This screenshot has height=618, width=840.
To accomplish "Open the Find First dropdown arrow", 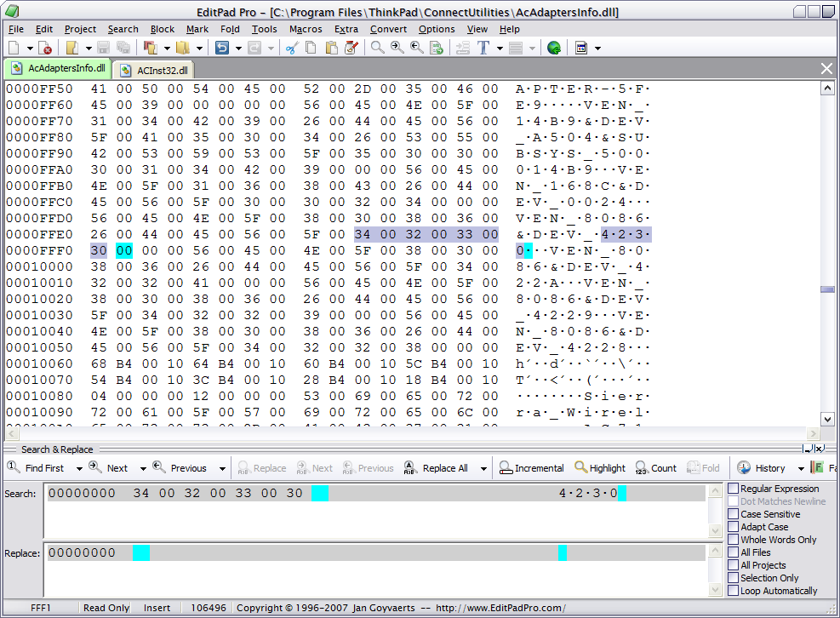I will click(x=79, y=468).
